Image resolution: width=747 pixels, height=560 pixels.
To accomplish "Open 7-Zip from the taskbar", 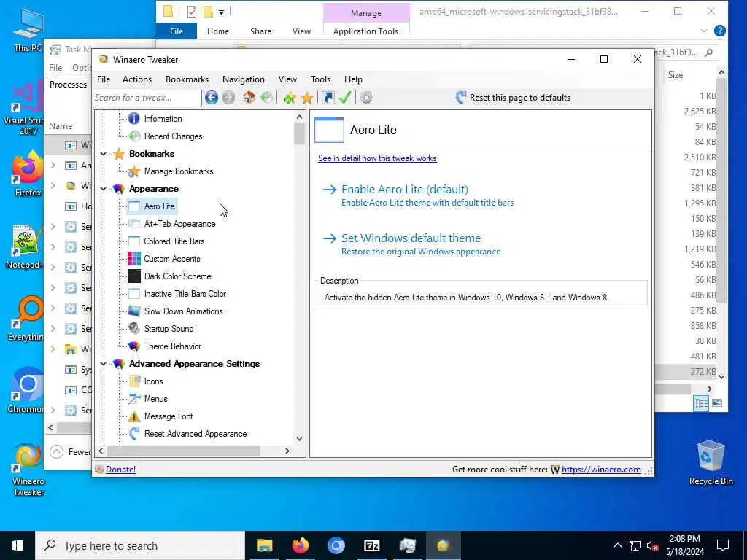I will (371, 545).
